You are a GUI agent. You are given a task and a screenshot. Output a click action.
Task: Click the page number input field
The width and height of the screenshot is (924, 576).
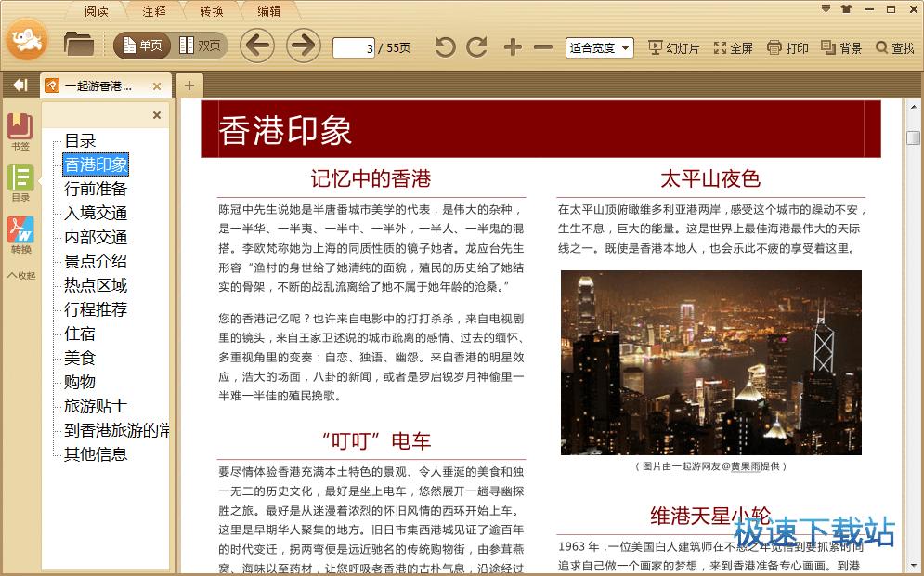(355, 46)
